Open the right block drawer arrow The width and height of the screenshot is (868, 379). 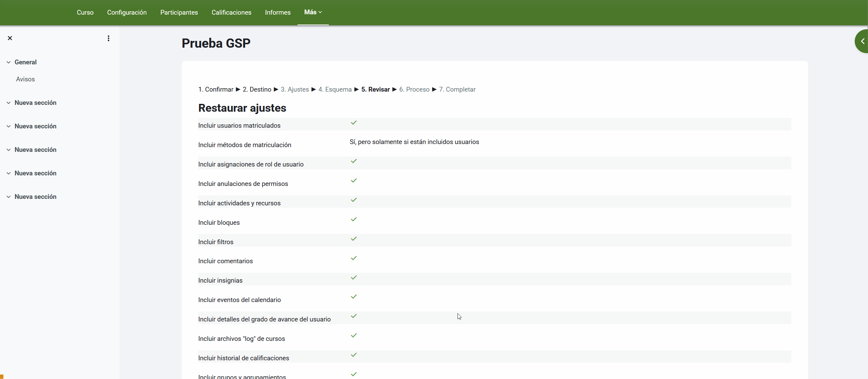click(x=862, y=41)
